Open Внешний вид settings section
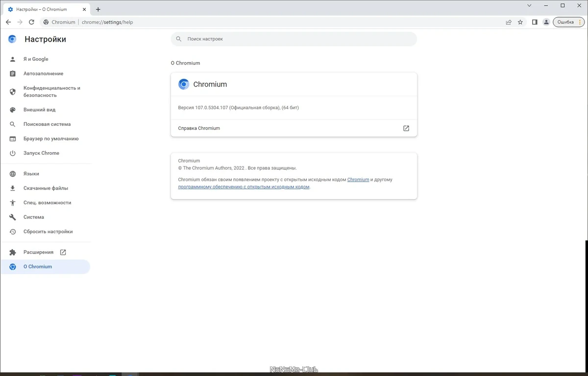588x376 pixels. [45, 110]
